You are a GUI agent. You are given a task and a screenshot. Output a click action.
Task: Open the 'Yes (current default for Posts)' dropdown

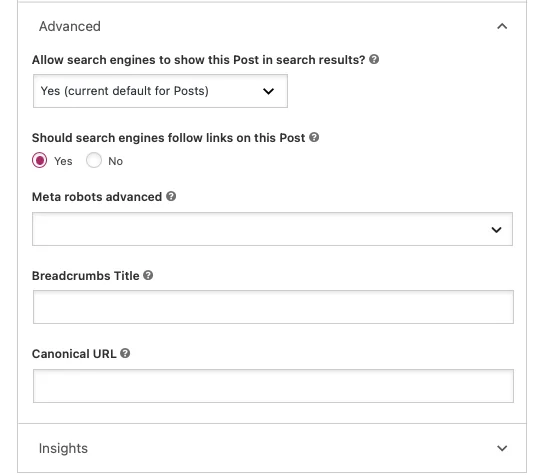pyautogui.click(x=160, y=91)
